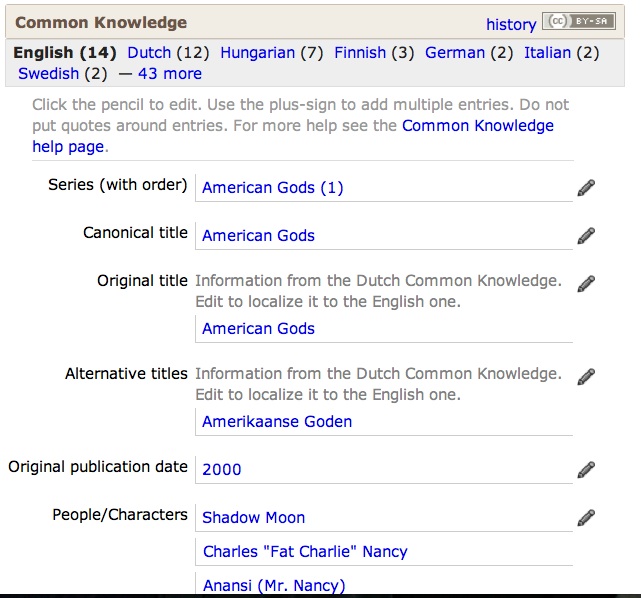This screenshot has height=598, width=641.
Task: Choose the Swedish (2) language tab
Action: (48, 74)
